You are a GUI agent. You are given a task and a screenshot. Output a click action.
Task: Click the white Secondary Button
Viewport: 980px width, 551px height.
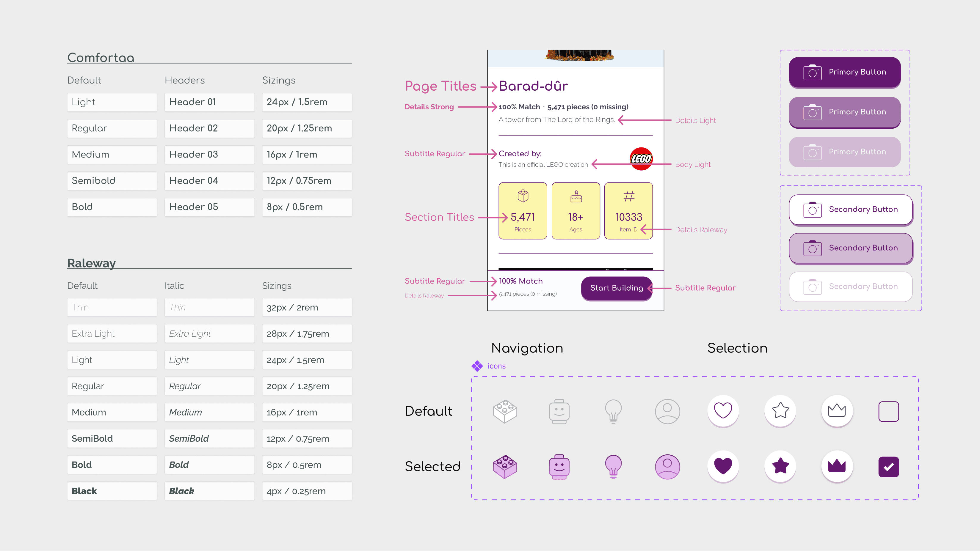click(851, 210)
